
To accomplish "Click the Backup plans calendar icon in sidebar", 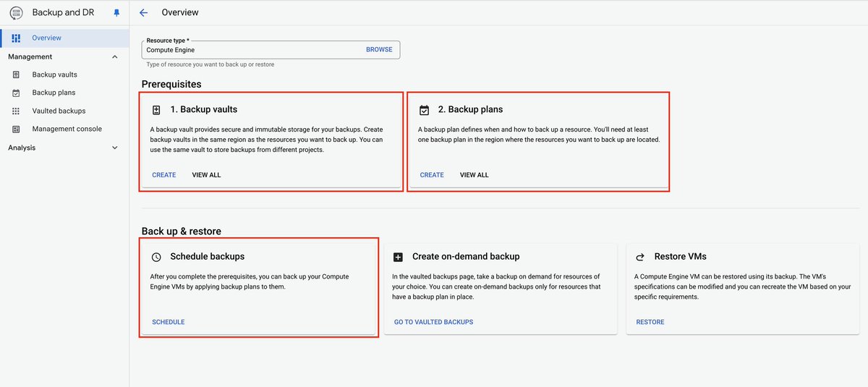I will (x=16, y=93).
